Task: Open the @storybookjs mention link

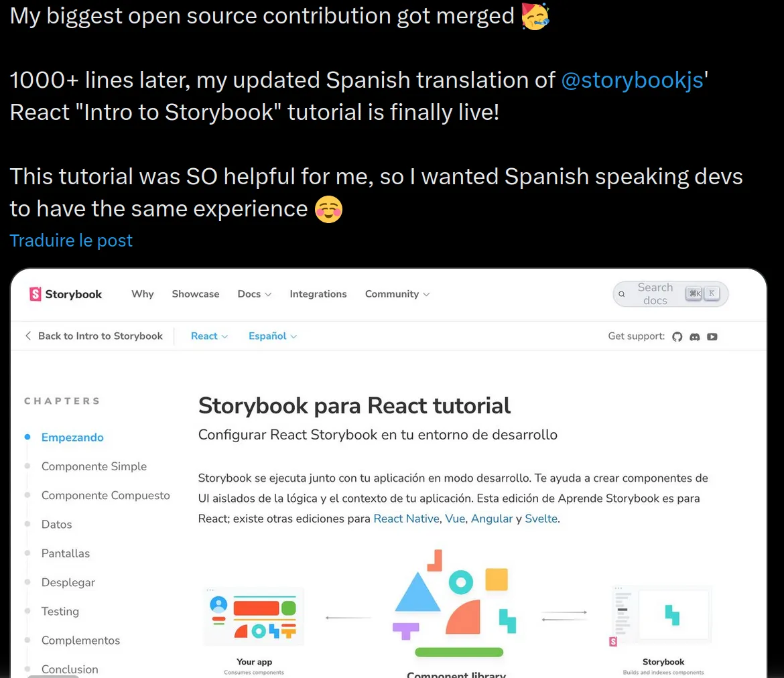Action: pos(633,80)
